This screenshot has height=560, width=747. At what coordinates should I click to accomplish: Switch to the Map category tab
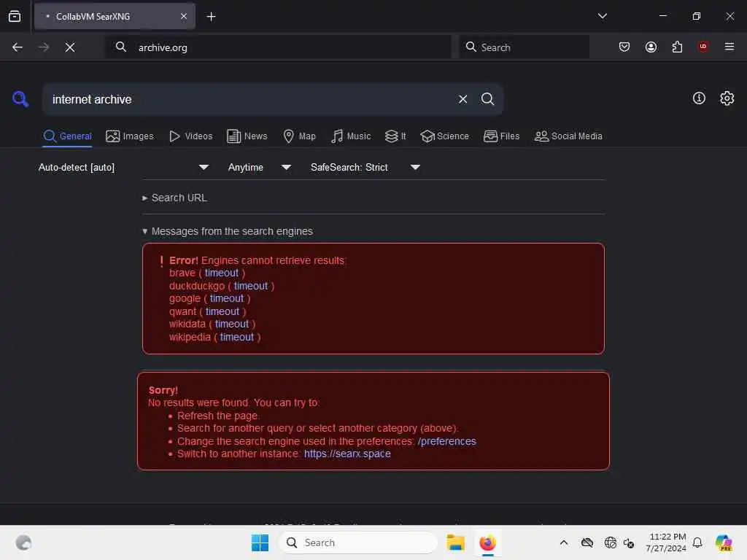299,136
